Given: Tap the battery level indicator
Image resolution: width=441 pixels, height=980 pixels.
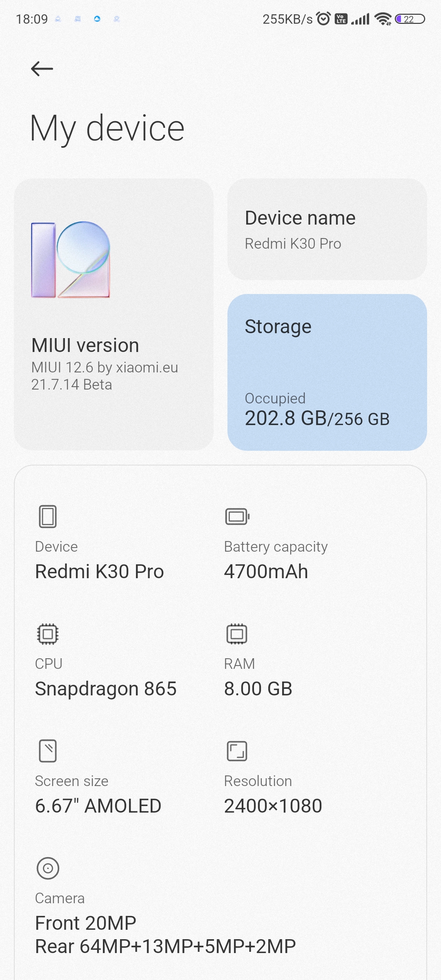Looking at the screenshot, I should click(410, 19).
